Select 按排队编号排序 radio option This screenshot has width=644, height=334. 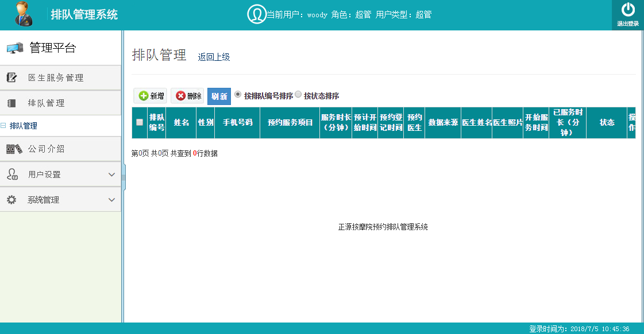tap(238, 95)
